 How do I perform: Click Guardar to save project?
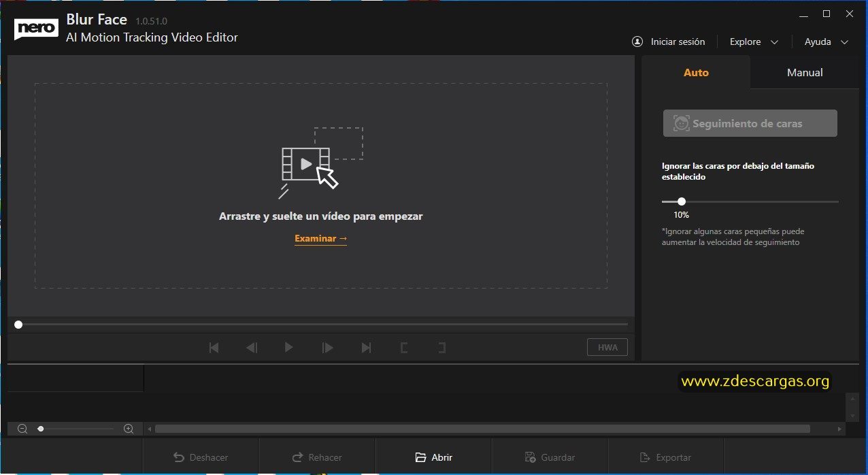pyautogui.click(x=550, y=457)
